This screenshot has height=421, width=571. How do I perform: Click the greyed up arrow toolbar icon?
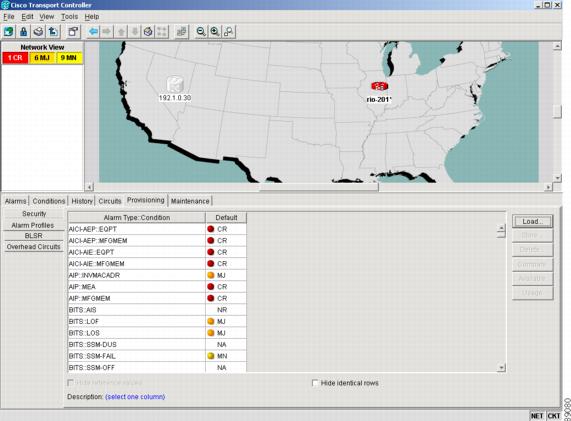[x=121, y=32]
